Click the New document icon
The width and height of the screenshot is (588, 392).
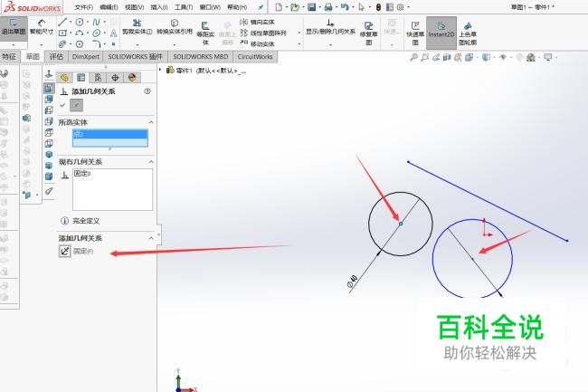[x=279, y=6]
